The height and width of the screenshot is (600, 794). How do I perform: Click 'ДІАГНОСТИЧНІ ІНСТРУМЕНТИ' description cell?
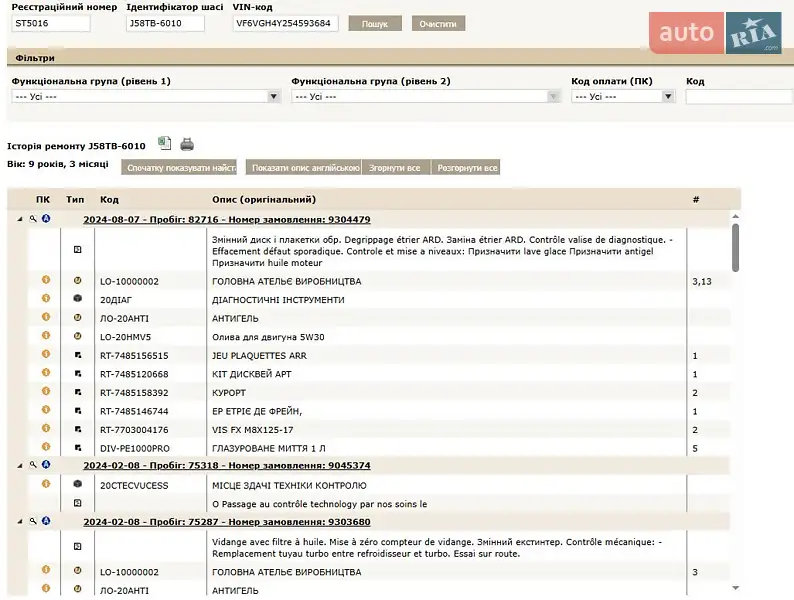(x=278, y=300)
